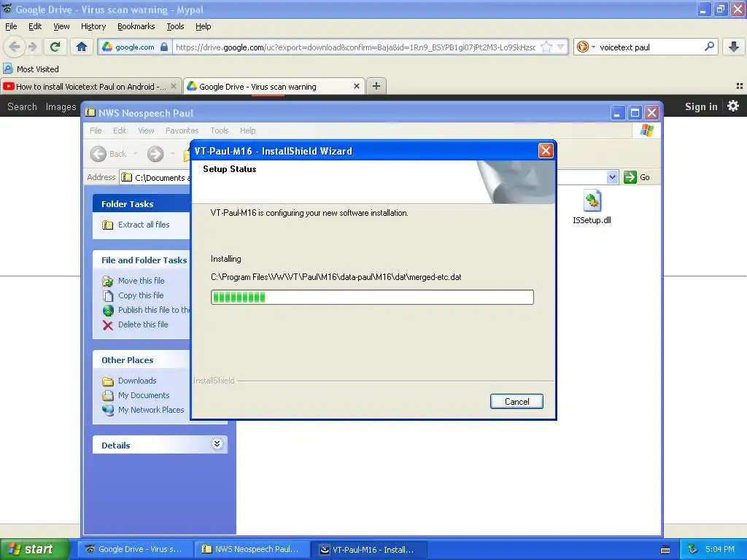
Task: Click the browser Back arrow button
Action: [15, 47]
